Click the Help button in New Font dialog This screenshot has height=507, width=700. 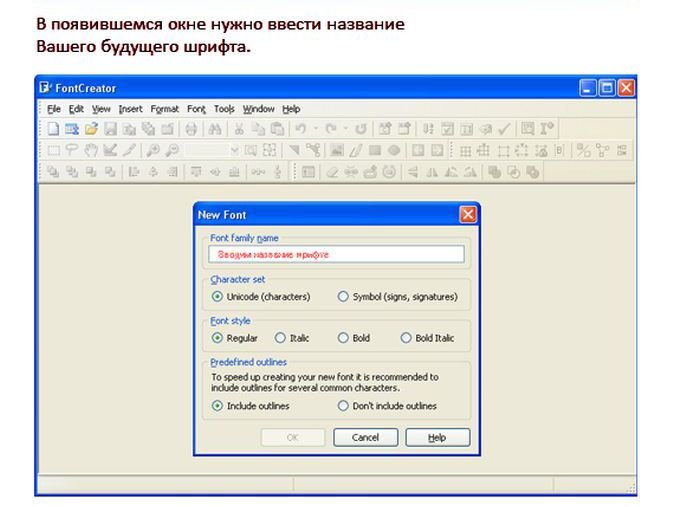pyautogui.click(x=437, y=438)
